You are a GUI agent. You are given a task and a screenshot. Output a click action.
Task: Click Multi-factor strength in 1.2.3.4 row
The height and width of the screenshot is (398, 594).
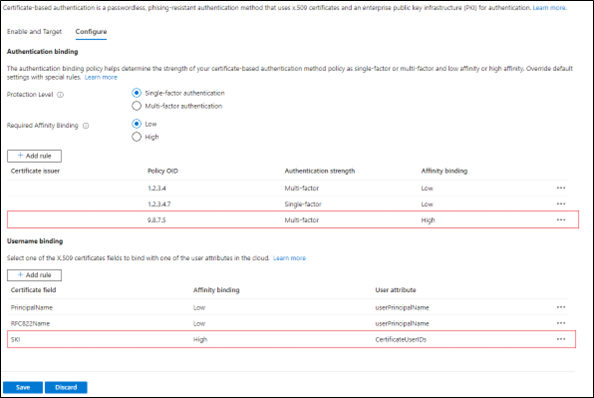tap(302, 188)
